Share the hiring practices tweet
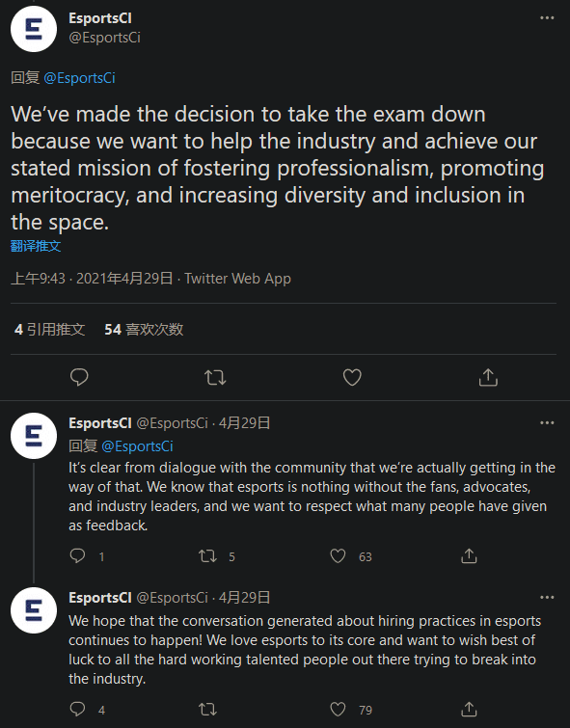Image resolution: width=570 pixels, height=728 pixels. click(469, 709)
